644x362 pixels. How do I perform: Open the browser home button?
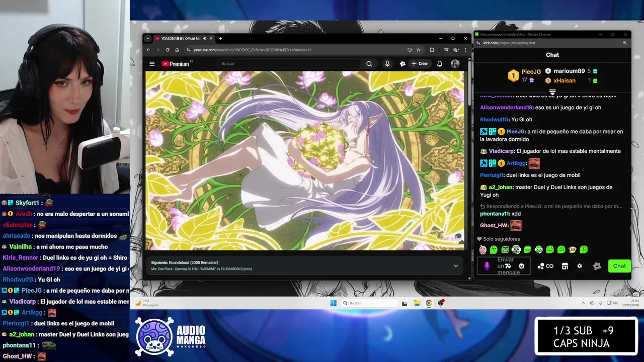[177, 50]
